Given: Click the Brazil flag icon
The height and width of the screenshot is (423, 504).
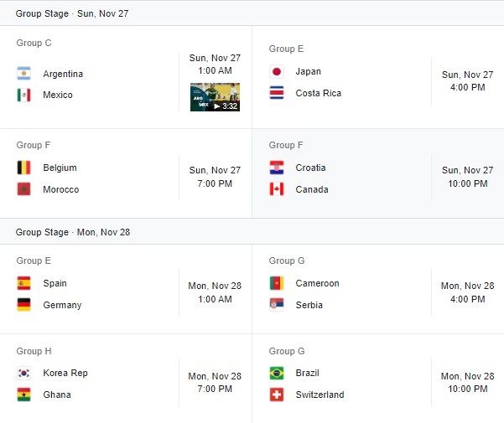Looking at the screenshot, I should pos(277,373).
